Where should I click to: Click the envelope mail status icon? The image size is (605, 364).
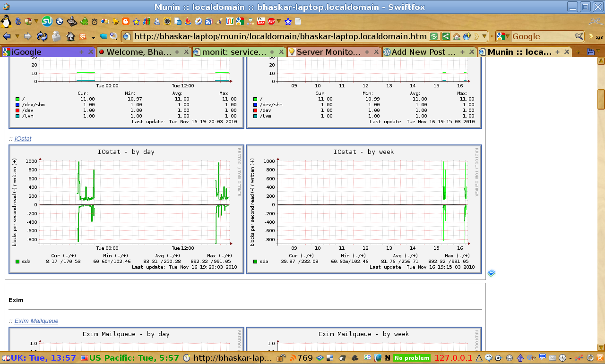pyautogui.click(x=552, y=358)
